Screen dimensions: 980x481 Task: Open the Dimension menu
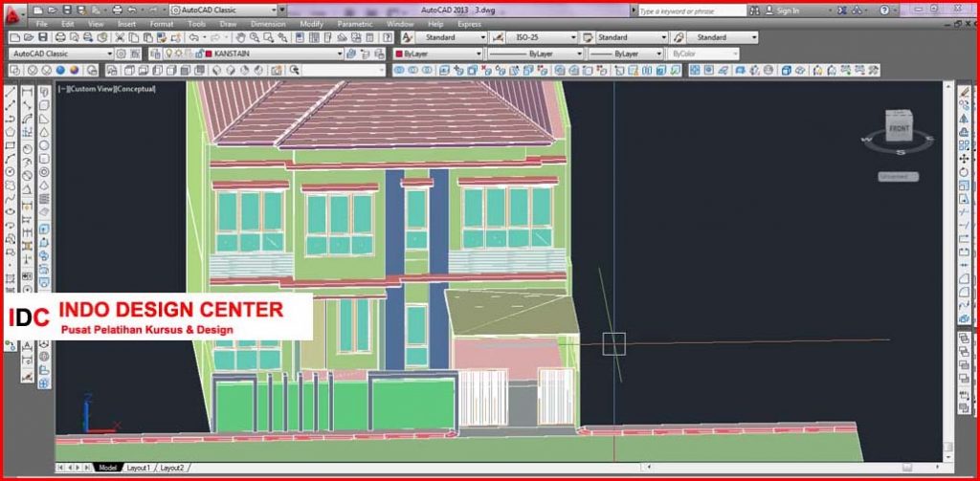point(268,24)
